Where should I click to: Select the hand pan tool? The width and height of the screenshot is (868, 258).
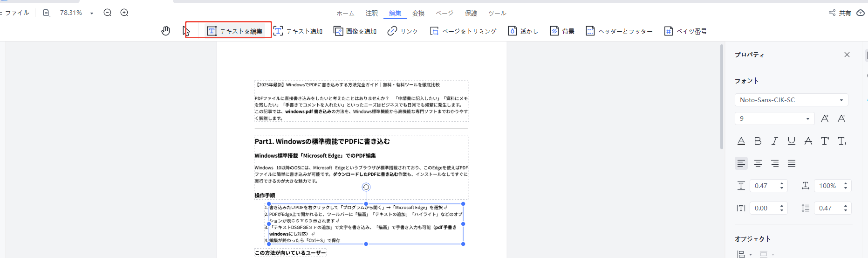(166, 31)
